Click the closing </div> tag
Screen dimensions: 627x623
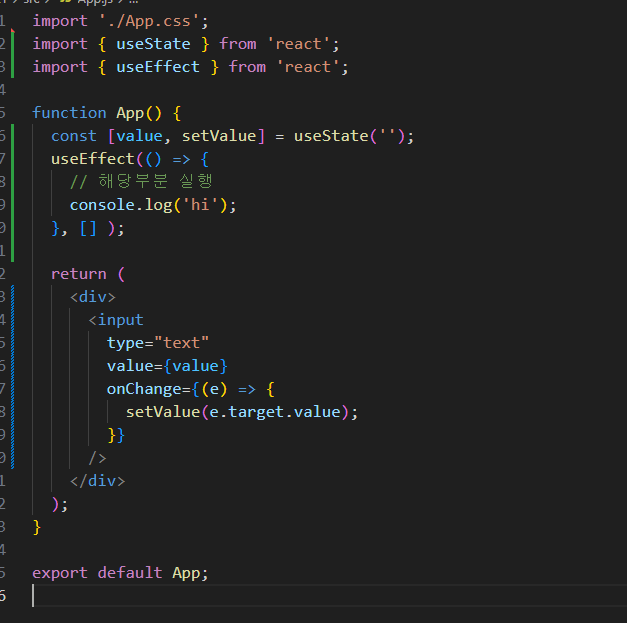[98, 481]
